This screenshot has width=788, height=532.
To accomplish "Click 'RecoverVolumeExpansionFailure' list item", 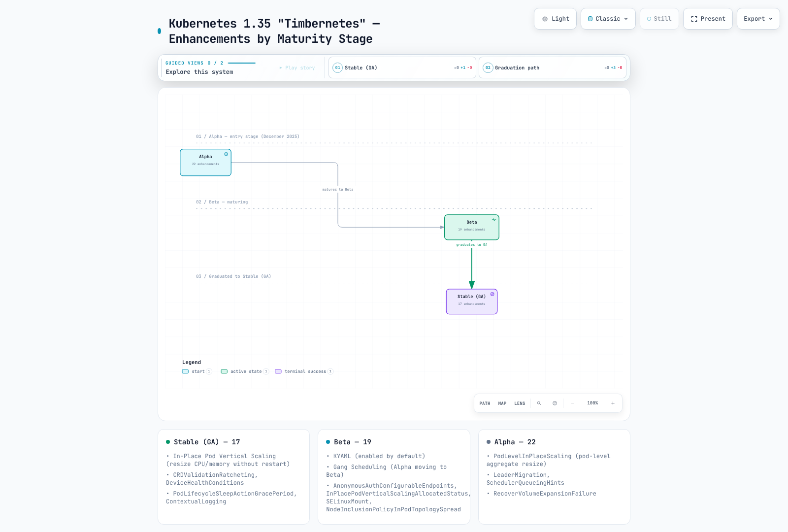I will 542,494.
